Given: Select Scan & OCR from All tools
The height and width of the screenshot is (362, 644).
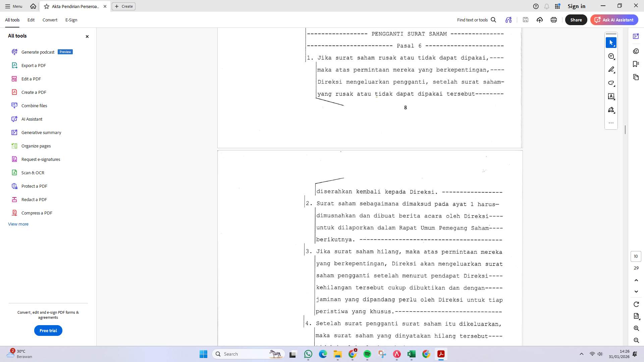Looking at the screenshot, I should (x=33, y=172).
